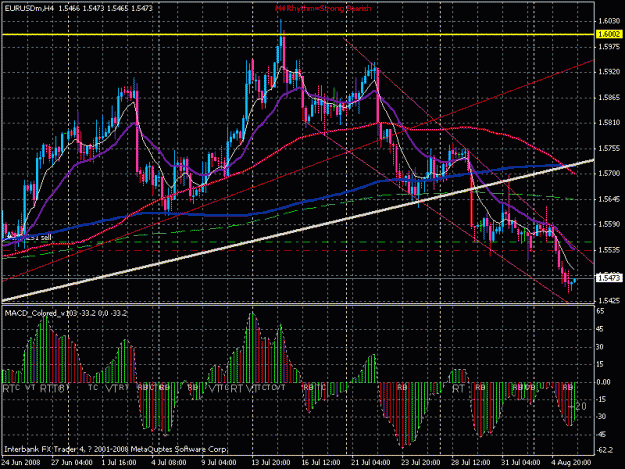This screenshot has height=469, width=625.
Task: Click the 1.5865 price axis label
Action: click(x=609, y=98)
